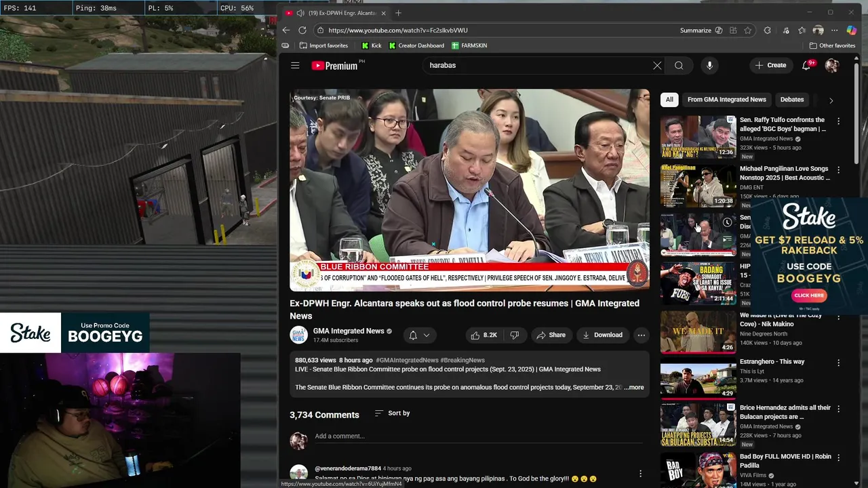This screenshot has width=868, height=488.
Task: Open Edge Copilot sidebar icon
Action: pyautogui.click(x=852, y=30)
